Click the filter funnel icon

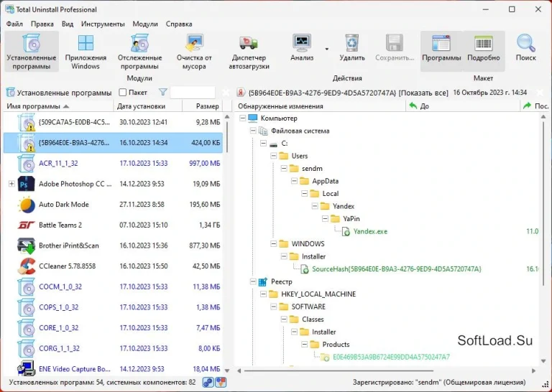click(162, 93)
